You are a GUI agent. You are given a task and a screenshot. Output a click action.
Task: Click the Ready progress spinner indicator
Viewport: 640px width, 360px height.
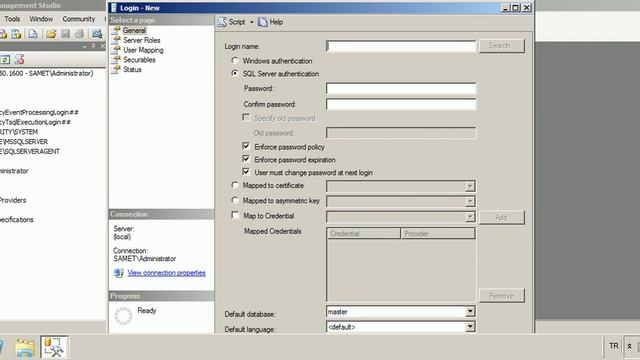pyautogui.click(x=123, y=316)
